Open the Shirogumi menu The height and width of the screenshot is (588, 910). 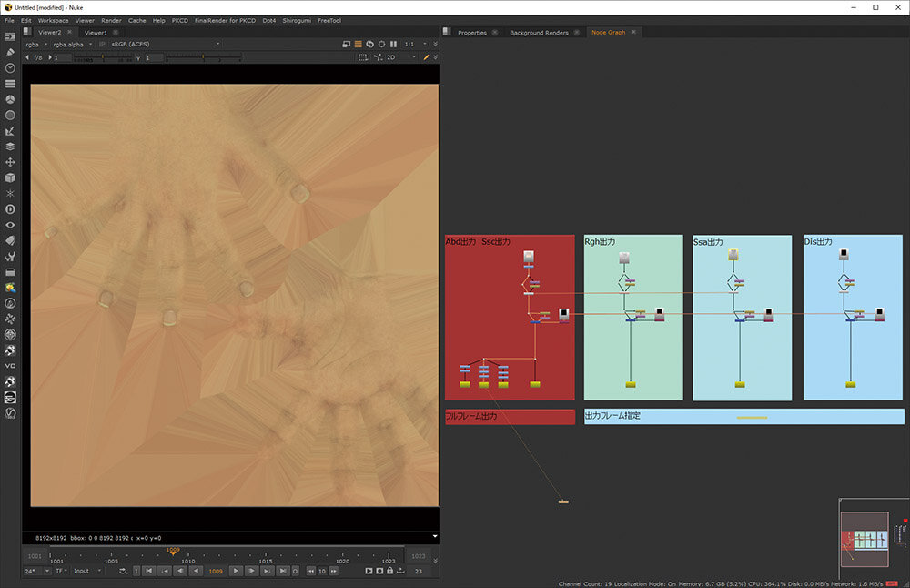point(297,20)
